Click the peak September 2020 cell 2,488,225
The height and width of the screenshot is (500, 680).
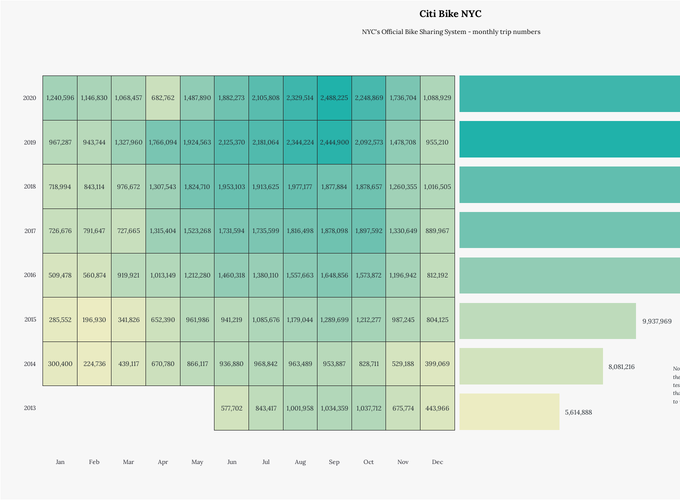[x=334, y=98]
